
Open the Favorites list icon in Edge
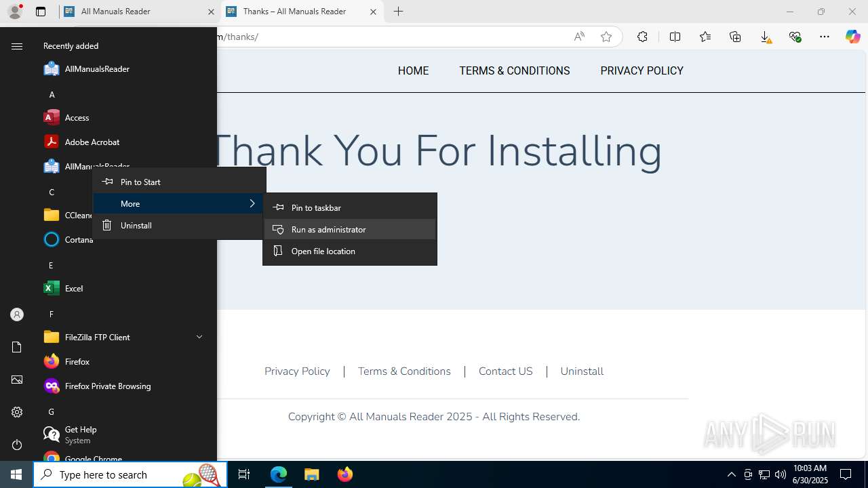click(x=705, y=37)
